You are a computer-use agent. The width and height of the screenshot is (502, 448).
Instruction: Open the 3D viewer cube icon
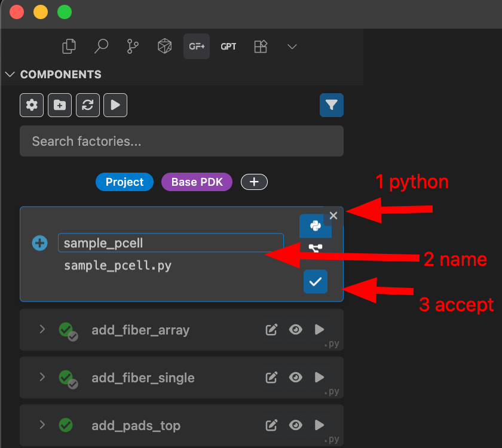click(164, 46)
